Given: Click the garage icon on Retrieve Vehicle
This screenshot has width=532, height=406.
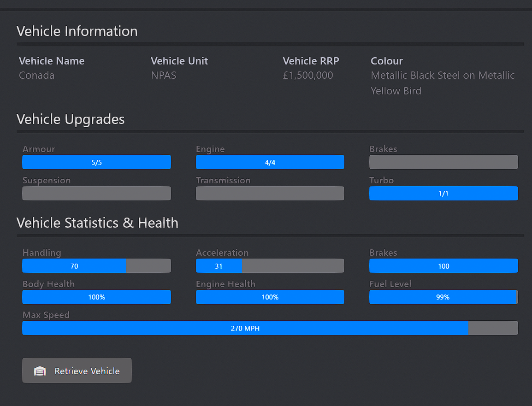Looking at the screenshot, I should [40, 371].
